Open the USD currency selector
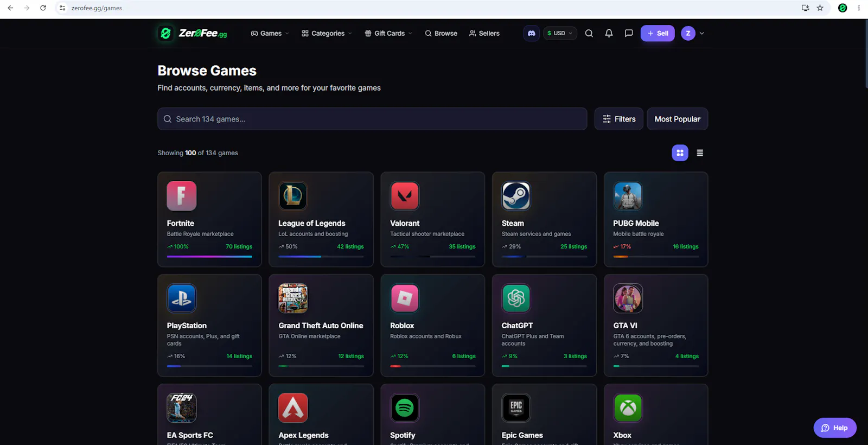The height and width of the screenshot is (445, 868). point(560,33)
